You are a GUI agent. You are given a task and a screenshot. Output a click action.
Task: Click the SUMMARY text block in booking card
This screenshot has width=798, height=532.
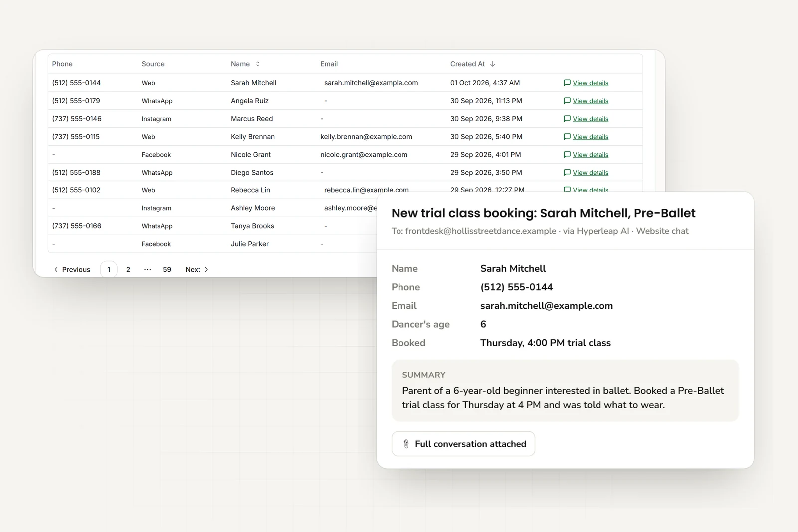(565, 390)
